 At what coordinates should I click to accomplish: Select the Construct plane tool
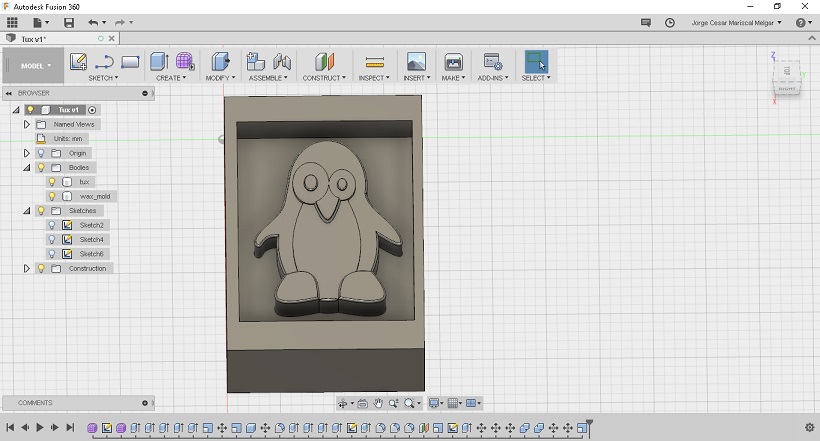click(324, 62)
